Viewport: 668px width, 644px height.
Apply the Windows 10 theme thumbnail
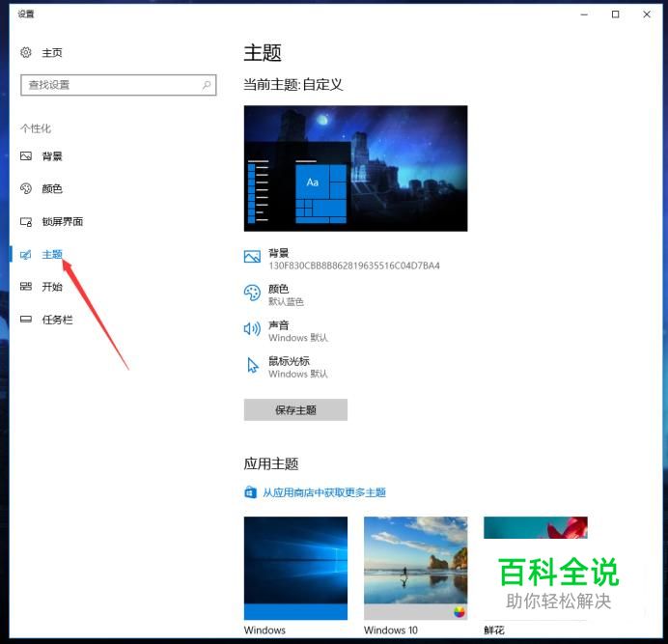[x=415, y=568]
